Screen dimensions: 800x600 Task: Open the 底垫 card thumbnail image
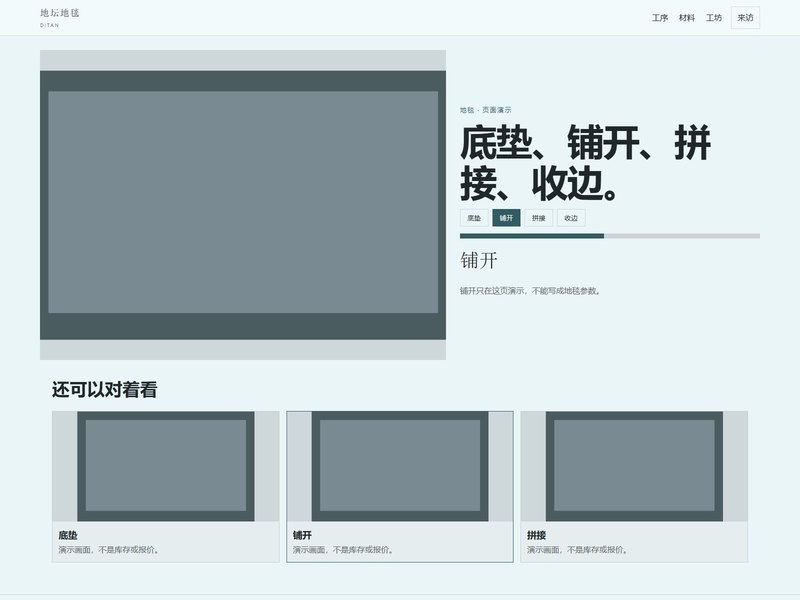click(166, 466)
